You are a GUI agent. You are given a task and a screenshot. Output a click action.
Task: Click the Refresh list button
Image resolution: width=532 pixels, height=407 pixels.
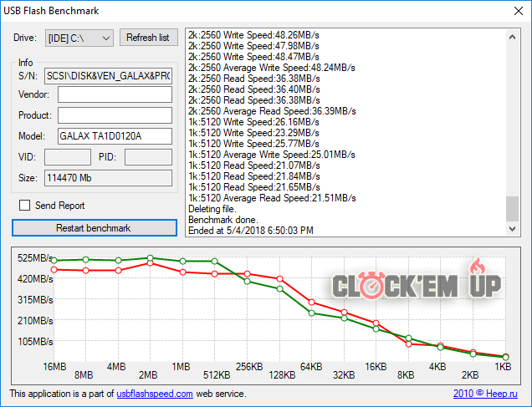pyautogui.click(x=148, y=38)
